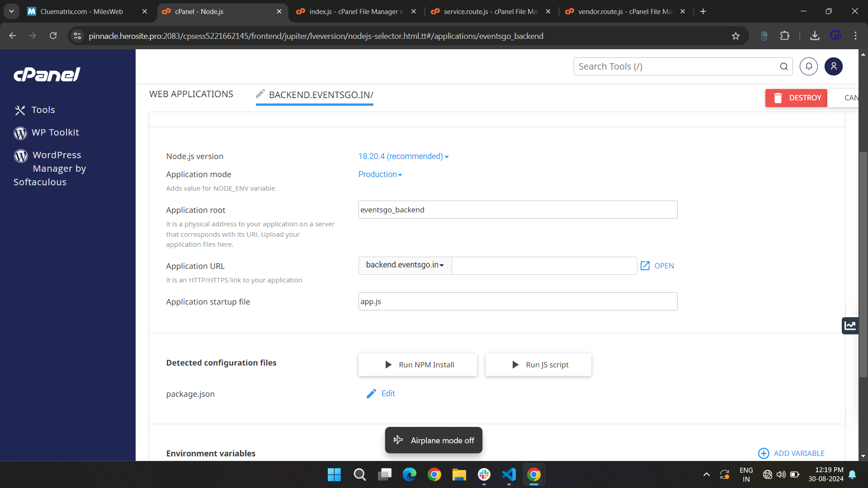Expand the Production application mode dropdown
Viewport: 868px width, 488px height.
point(380,174)
